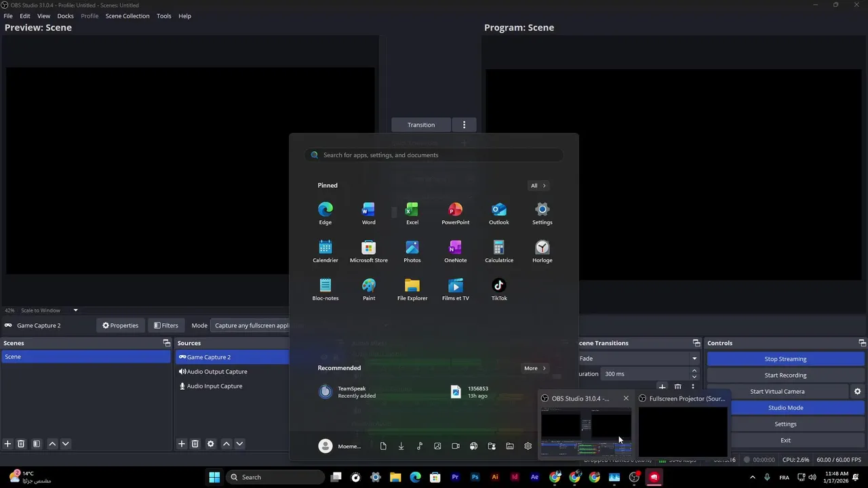Remove selected scene with Scenes trash icon
868x488 pixels.
pos(21,444)
